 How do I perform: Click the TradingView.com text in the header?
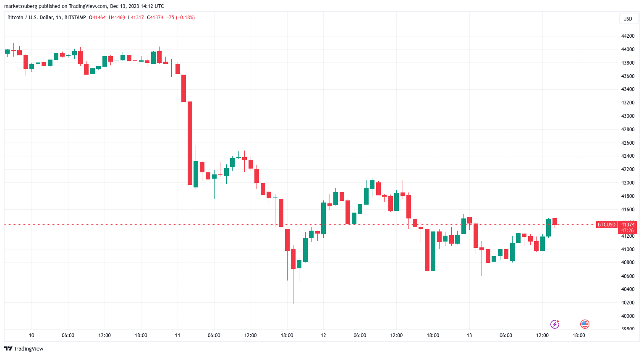(88, 6)
